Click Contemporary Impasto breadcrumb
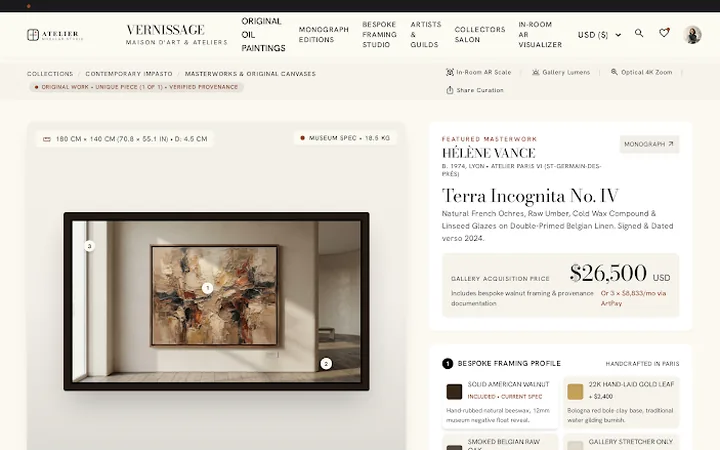720x450 pixels. click(129, 73)
